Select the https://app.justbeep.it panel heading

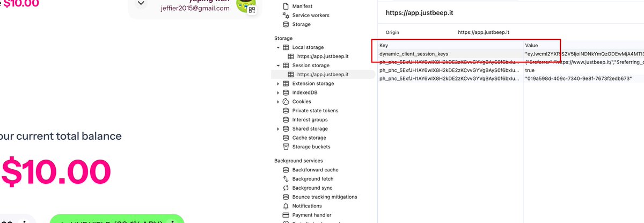(420, 12)
